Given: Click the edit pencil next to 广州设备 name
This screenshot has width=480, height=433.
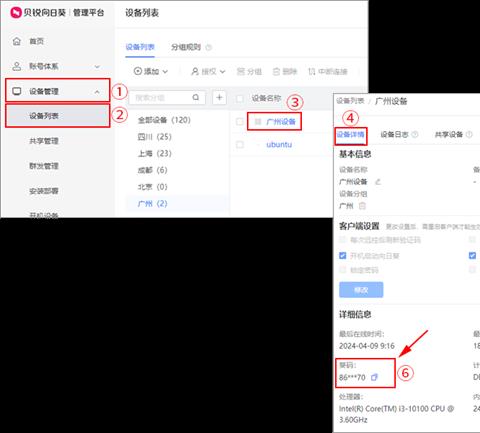Looking at the screenshot, I should 378,182.
